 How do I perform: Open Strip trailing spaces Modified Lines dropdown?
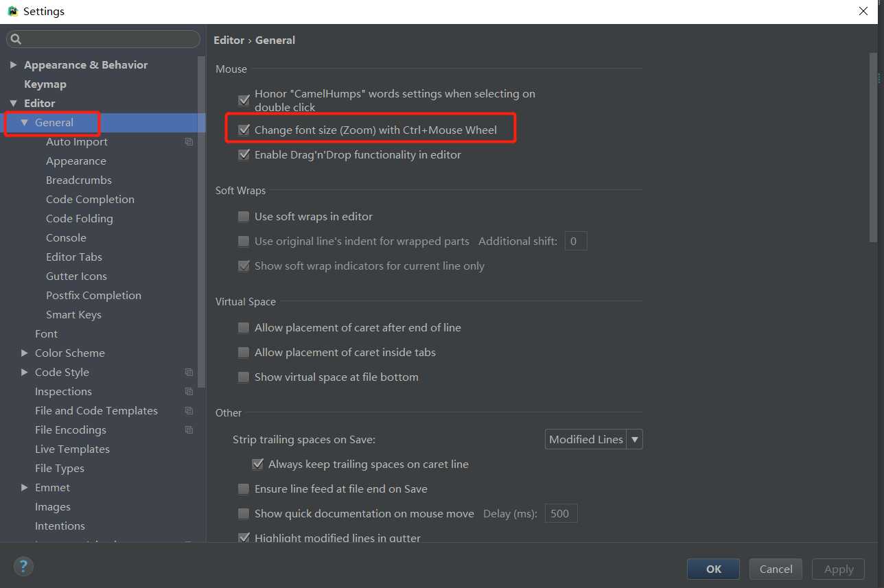(x=594, y=440)
